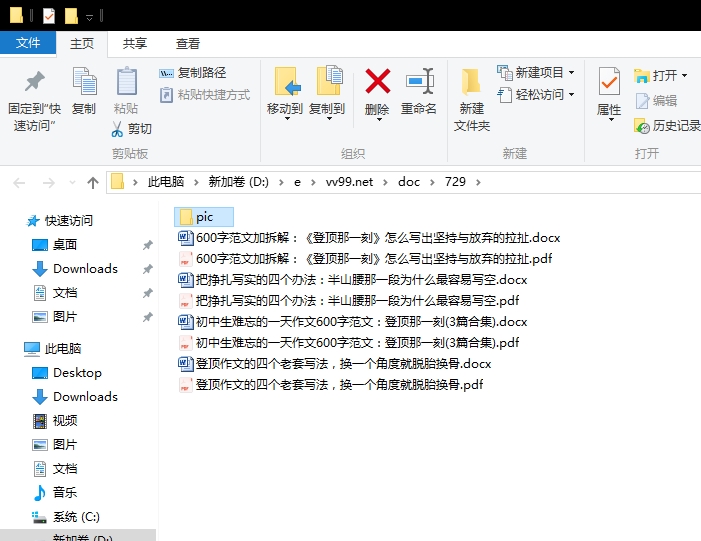Open recent locations dropdown arrow
The width and height of the screenshot is (701, 541).
(72, 183)
